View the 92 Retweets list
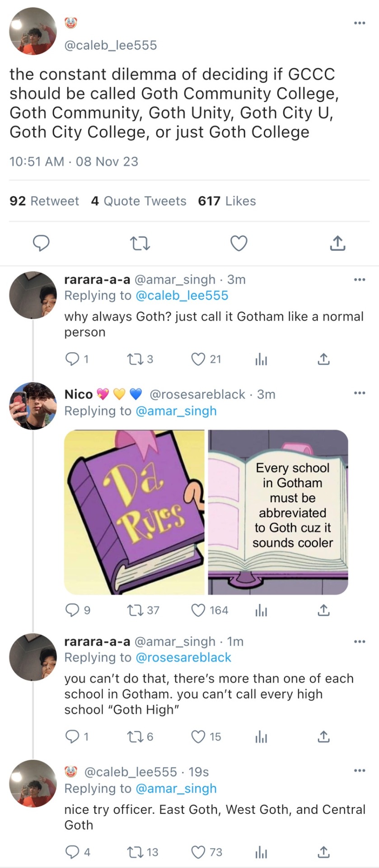 [44, 201]
